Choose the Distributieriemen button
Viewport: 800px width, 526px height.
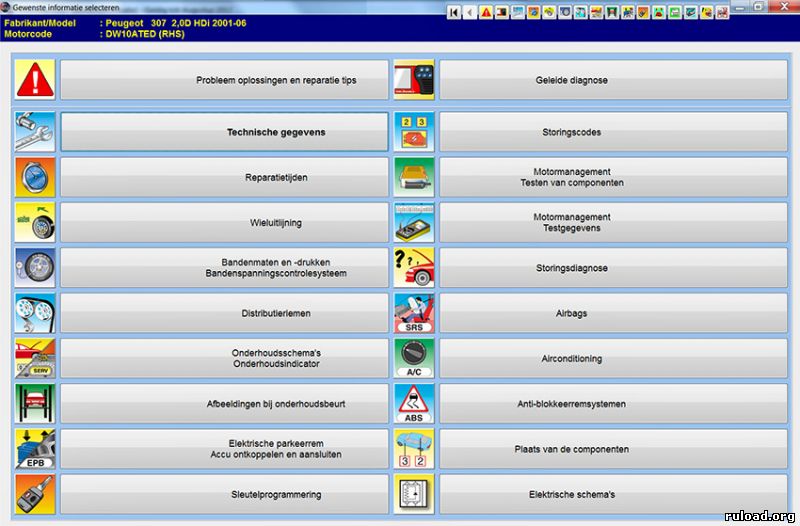click(224, 313)
